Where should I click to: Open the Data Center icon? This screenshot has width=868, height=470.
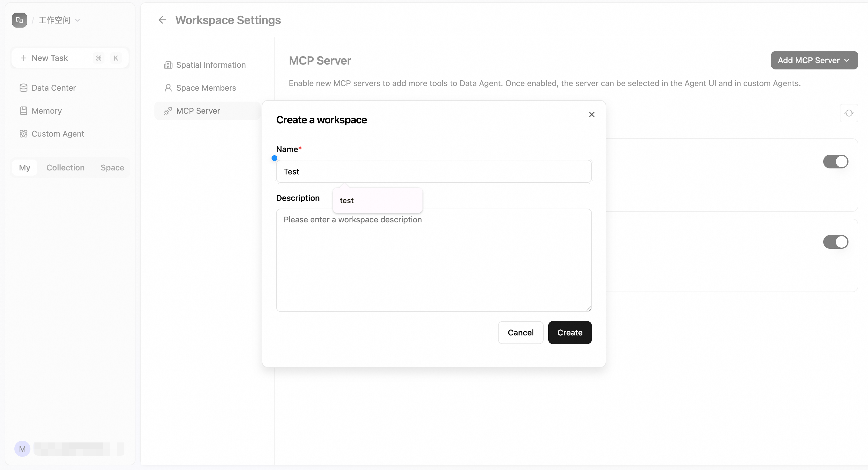(23, 88)
